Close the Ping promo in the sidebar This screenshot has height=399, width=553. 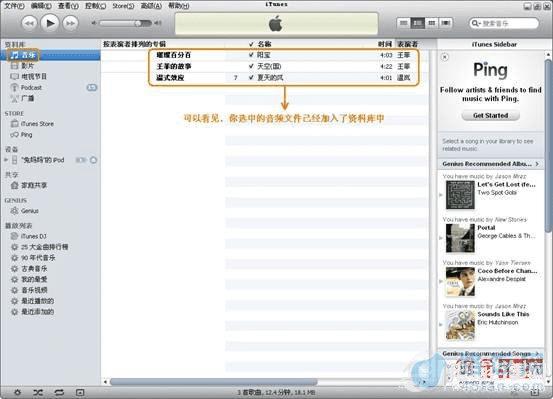click(x=445, y=57)
